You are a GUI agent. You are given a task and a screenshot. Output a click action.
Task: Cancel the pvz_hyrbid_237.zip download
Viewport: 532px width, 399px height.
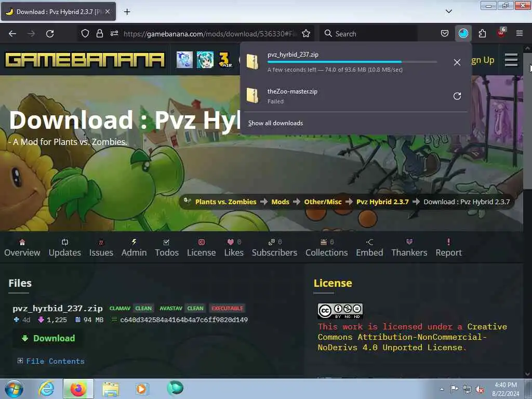click(457, 62)
